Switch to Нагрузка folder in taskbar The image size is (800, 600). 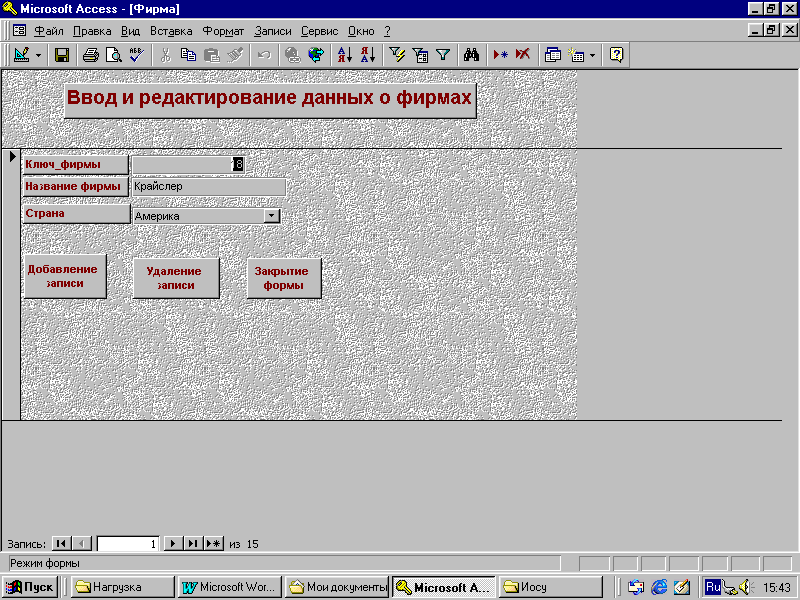click(x=122, y=587)
